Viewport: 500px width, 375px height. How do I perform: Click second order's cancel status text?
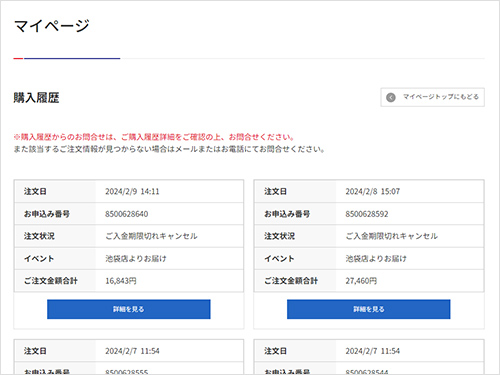click(x=391, y=236)
